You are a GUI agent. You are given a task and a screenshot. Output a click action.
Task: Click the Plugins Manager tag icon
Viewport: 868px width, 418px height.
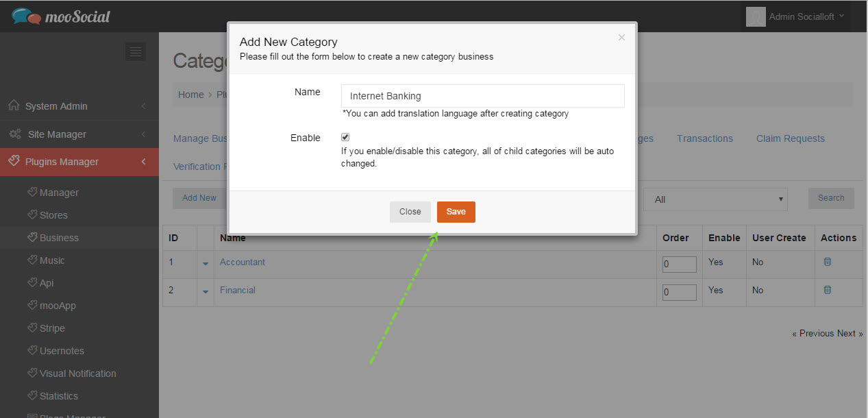14,162
